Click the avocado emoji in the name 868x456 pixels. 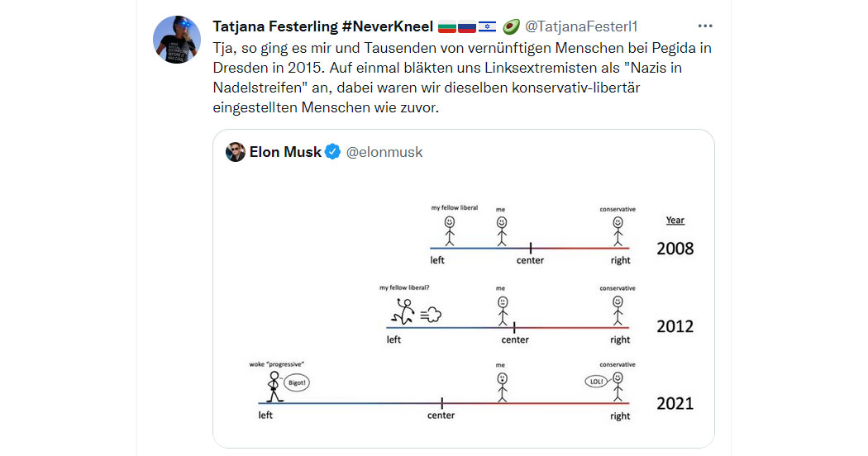point(510,26)
